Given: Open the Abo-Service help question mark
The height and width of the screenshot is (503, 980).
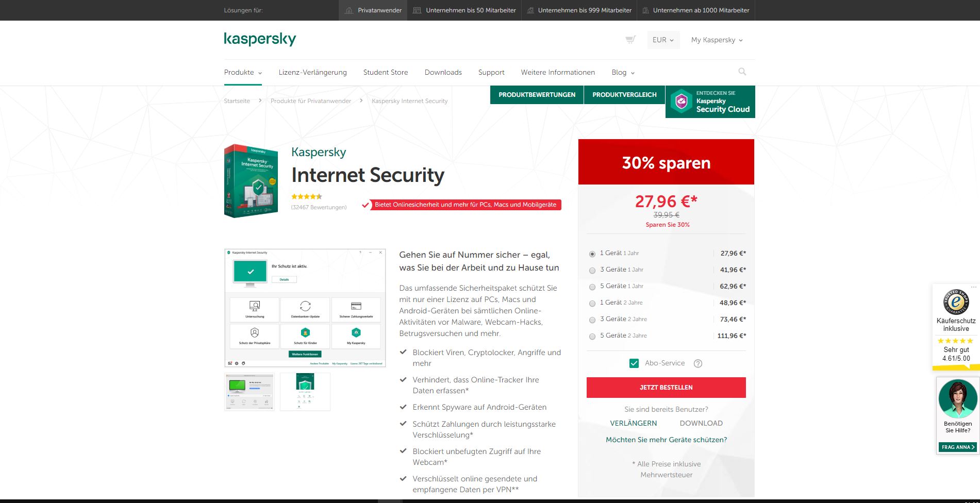Looking at the screenshot, I should pyautogui.click(x=698, y=363).
